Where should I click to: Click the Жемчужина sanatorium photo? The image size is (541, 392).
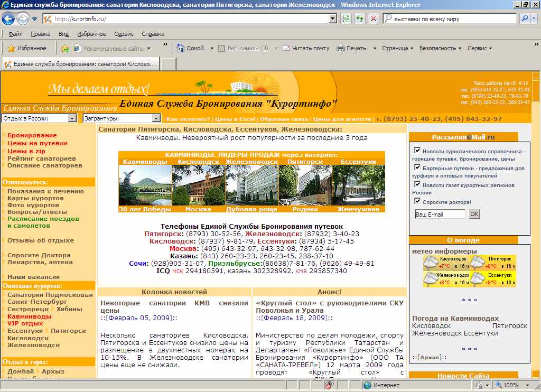[x=359, y=185]
